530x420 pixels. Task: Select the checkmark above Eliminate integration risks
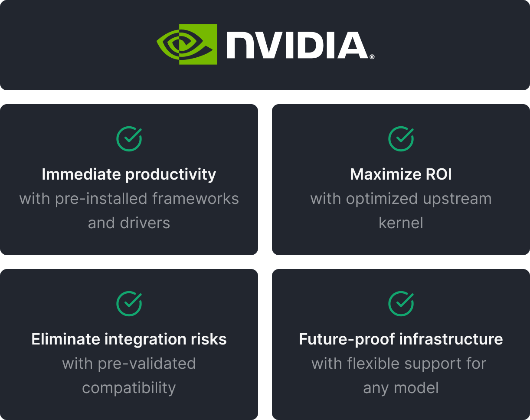coord(129,304)
